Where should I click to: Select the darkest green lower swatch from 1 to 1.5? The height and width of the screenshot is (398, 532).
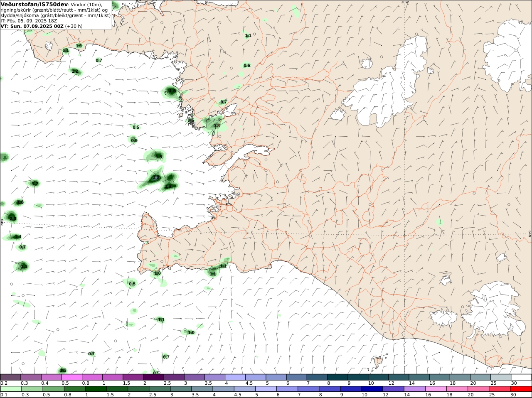pos(96,389)
